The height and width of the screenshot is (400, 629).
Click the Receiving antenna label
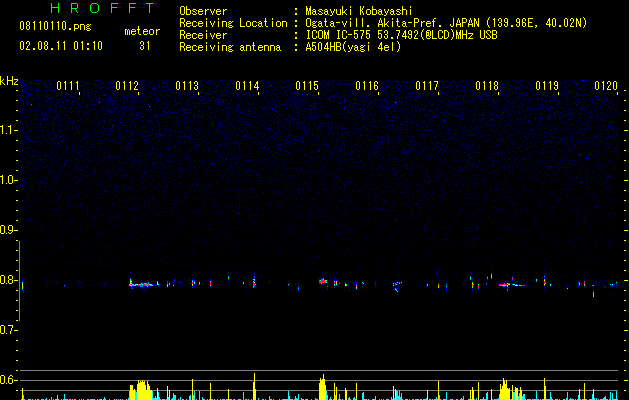[230, 47]
